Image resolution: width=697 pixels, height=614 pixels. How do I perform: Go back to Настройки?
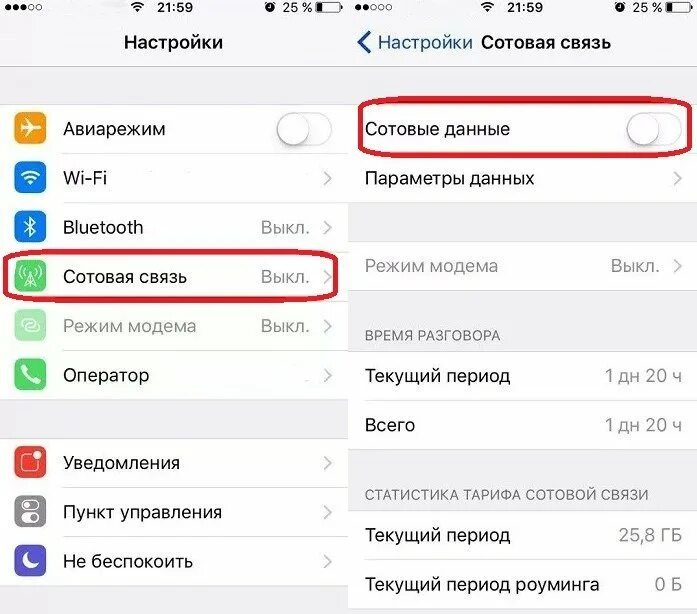point(415,42)
